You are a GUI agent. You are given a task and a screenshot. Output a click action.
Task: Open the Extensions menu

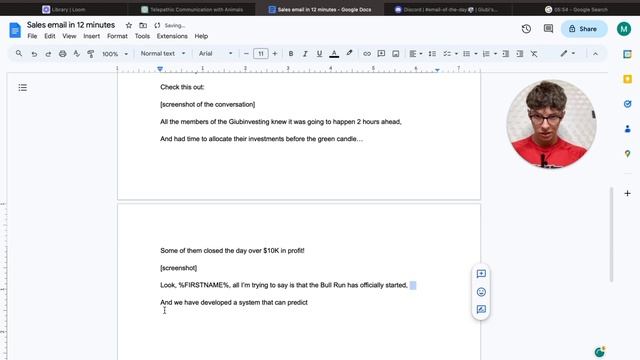pyautogui.click(x=172, y=36)
